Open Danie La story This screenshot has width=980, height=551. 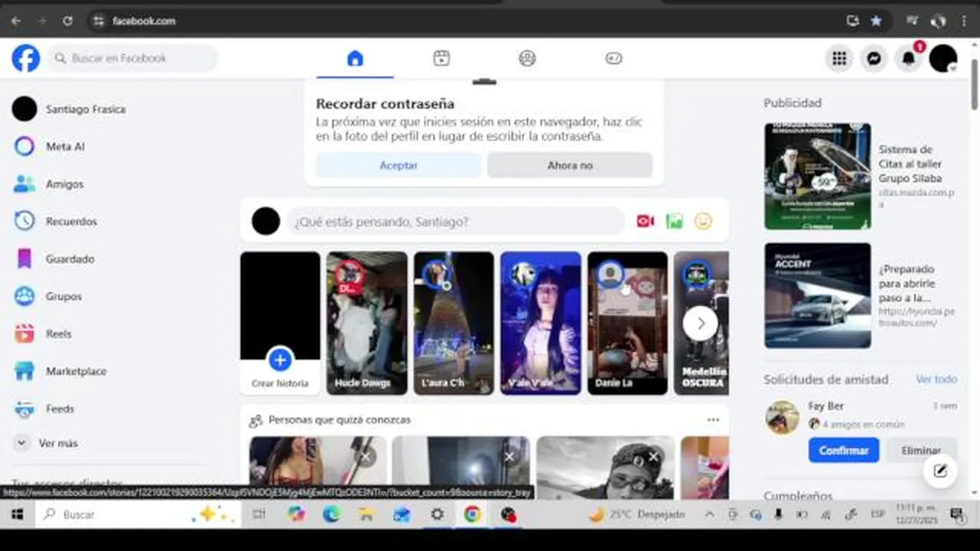(x=628, y=323)
